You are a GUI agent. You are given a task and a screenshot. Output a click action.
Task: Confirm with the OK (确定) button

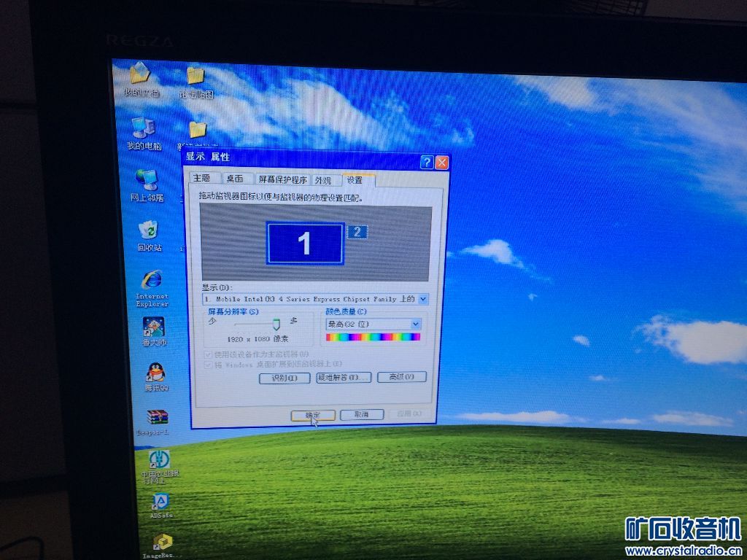(313, 415)
